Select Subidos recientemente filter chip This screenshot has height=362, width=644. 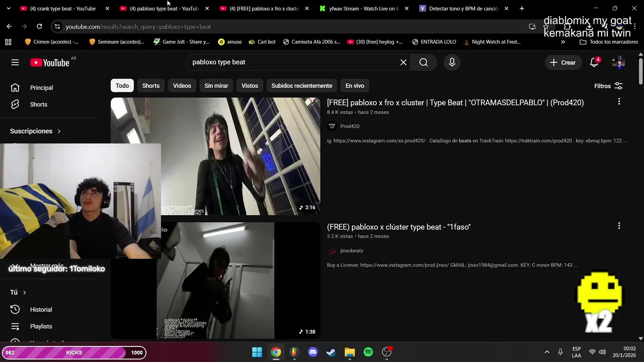tap(302, 86)
